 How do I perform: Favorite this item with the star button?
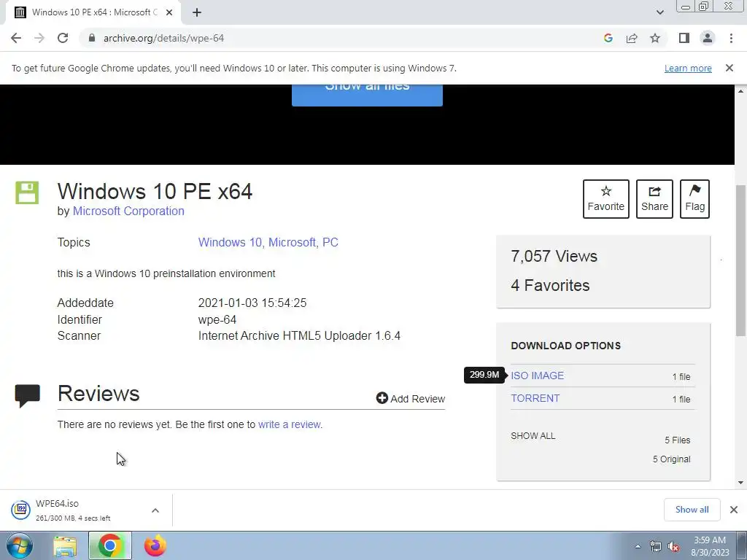pos(606,199)
